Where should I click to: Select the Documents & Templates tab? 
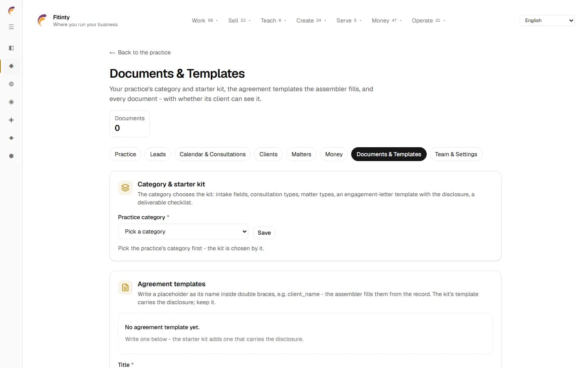389,154
